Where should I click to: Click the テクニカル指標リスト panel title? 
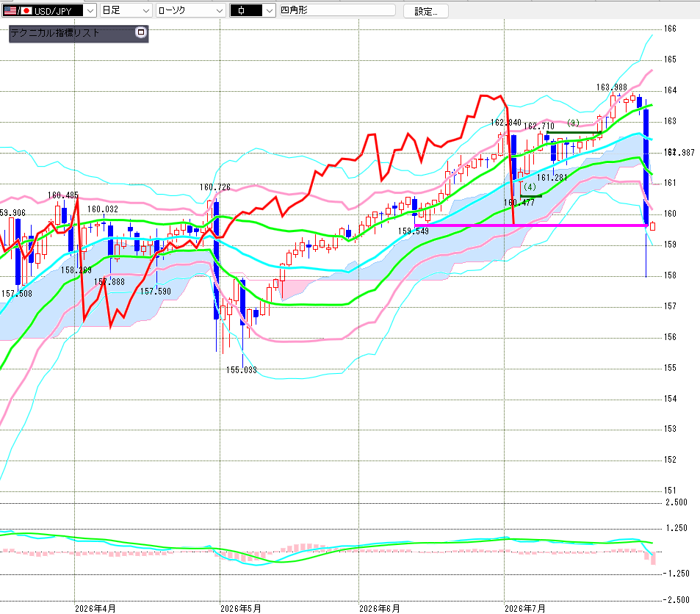pos(54,32)
